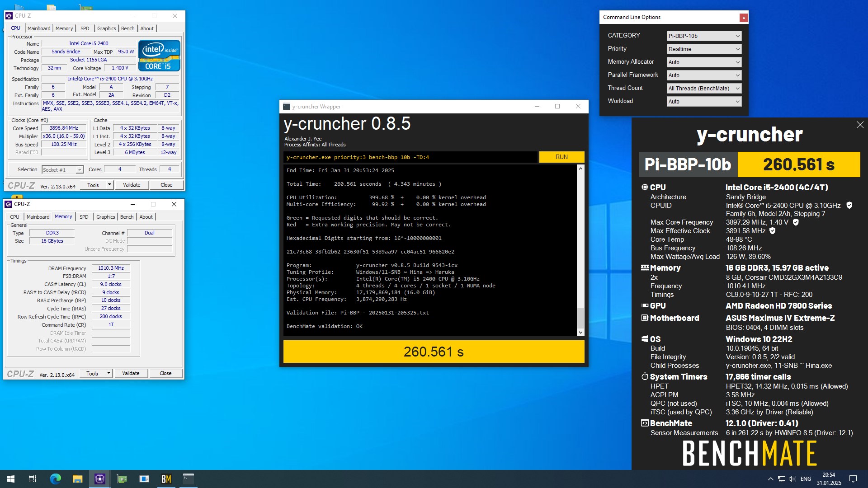Image resolution: width=868 pixels, height=488 pixels.
Task: Click RUN button in y-cruncher Wrapper
Action: coord(561,157)
